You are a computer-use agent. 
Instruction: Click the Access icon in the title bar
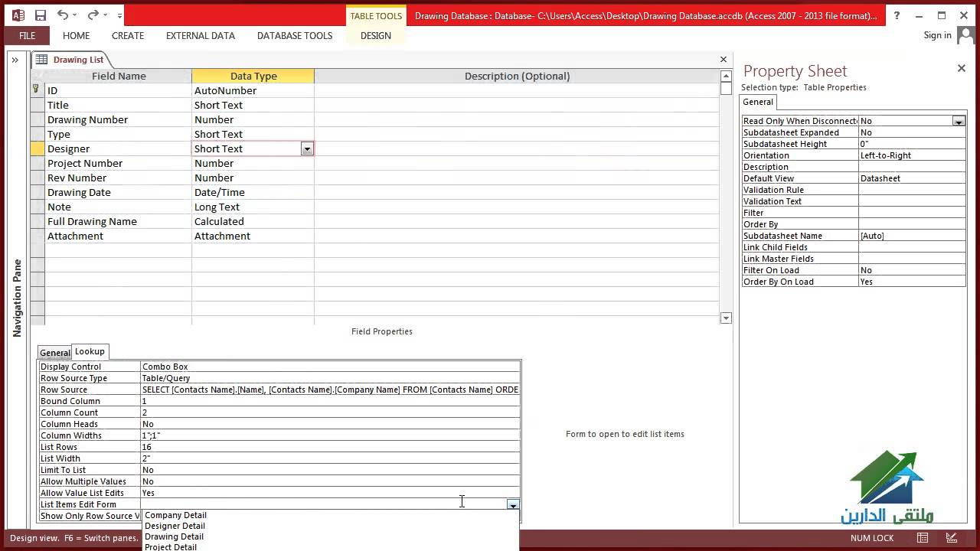tap(17, 15)
